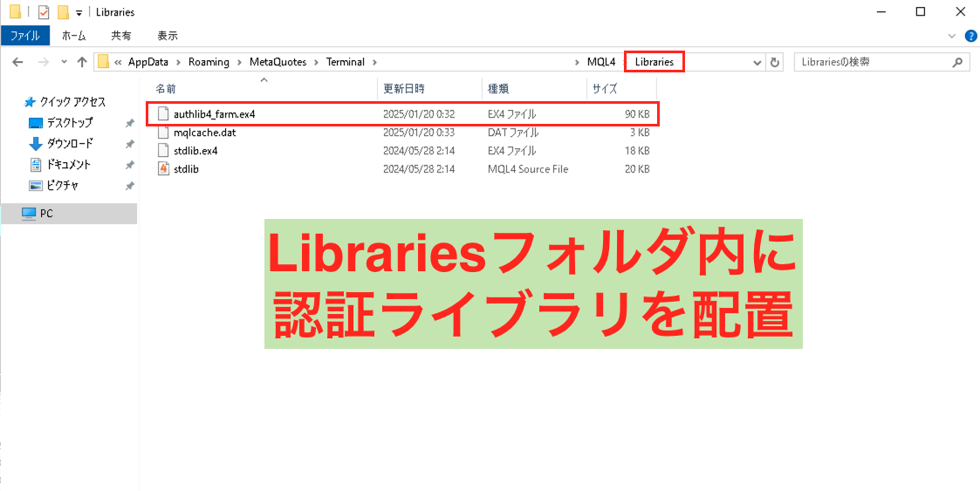The width and height of the screenshot is (980, 491).
Task: Click the DAT ファイル type cell
Action: tap(513, 133)
